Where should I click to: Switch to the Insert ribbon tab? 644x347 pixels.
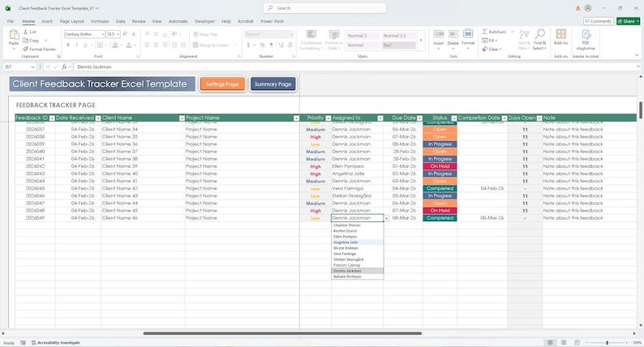click(x=47, y=21)
